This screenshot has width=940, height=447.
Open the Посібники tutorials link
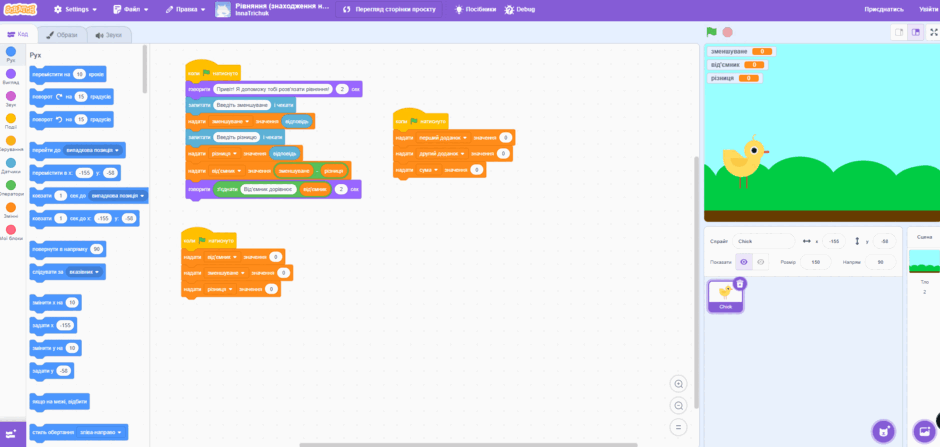click(x=475, y=10)
